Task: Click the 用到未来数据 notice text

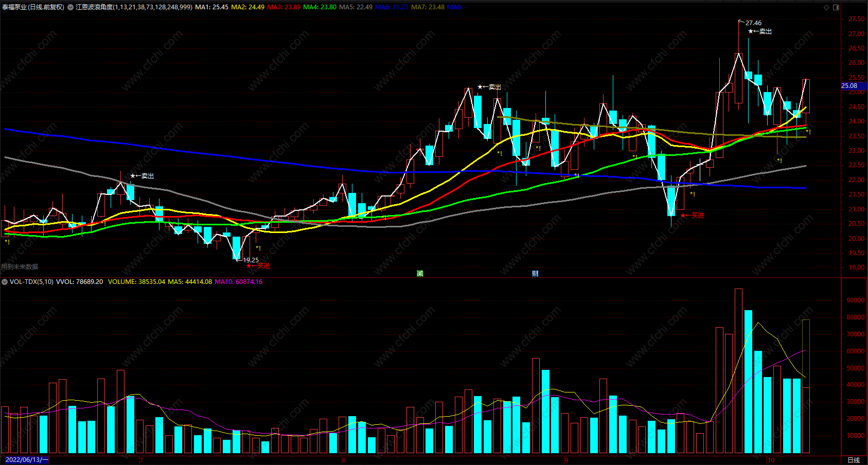Action: coord(20,267)
